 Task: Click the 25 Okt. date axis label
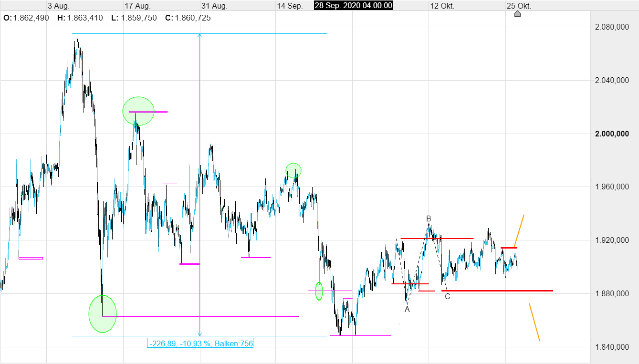coord(519,6)
